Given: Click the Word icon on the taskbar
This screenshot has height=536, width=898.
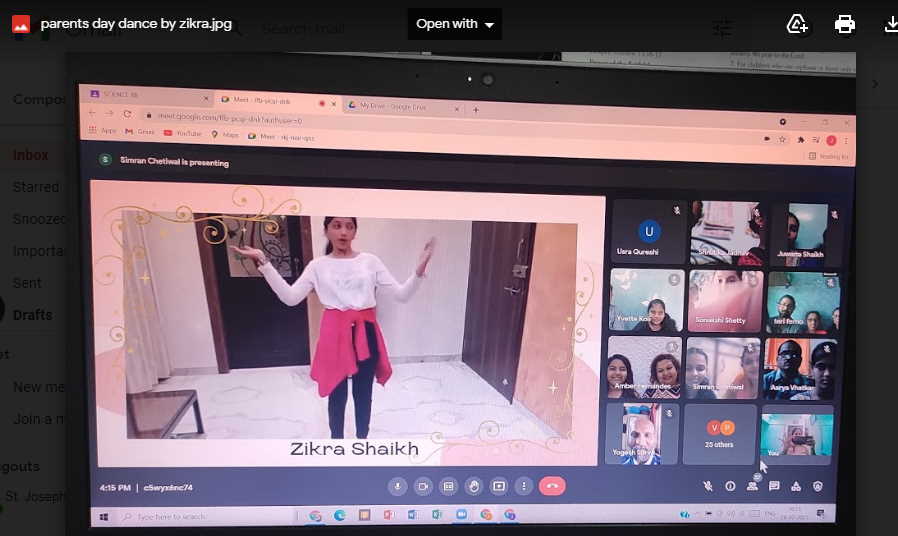Looking at the screenshot, I should (x=412, y=515).
